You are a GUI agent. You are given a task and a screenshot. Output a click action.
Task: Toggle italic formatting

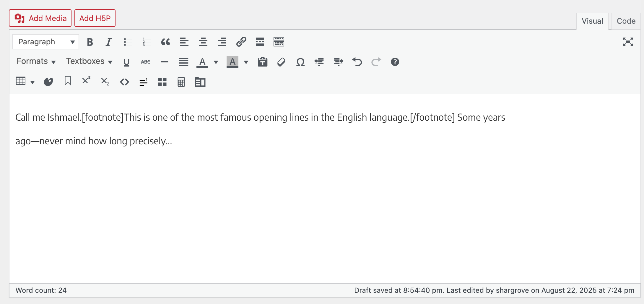109,42
